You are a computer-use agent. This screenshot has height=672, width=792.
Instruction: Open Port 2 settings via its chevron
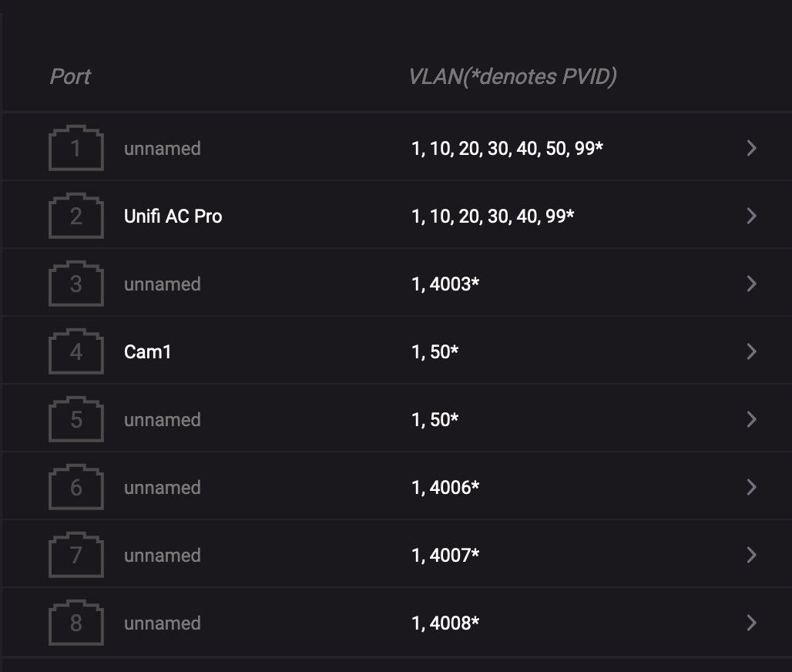click(x=751, y=216)
